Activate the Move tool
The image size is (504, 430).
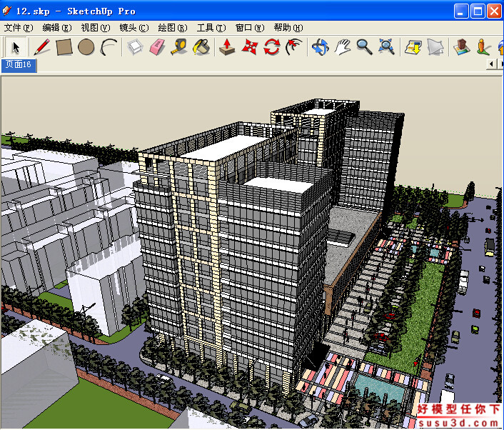point(249,47)
